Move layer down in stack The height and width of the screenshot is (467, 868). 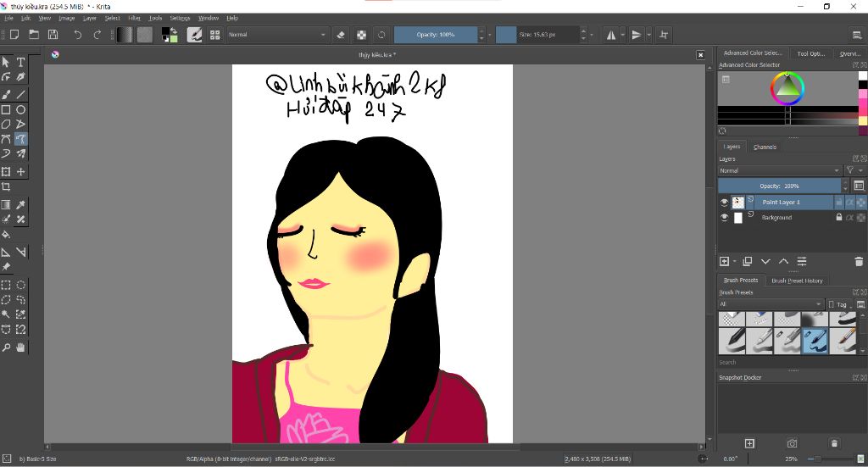[765, 261]
